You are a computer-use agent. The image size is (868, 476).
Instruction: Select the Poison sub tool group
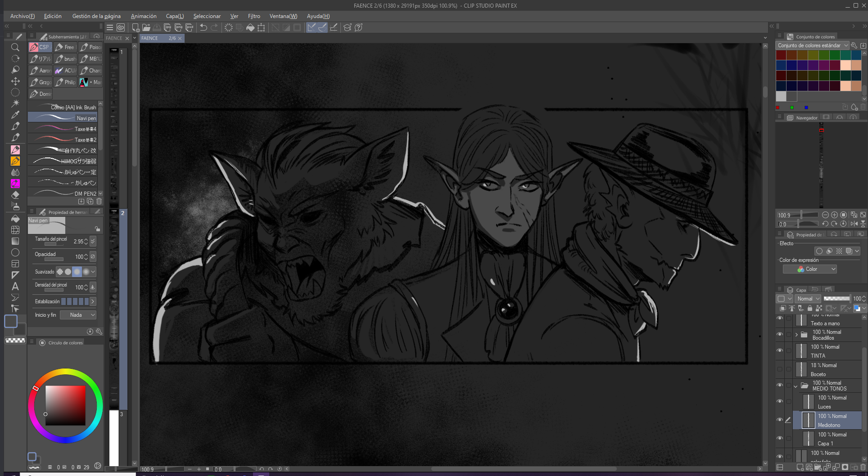(90, 47)
